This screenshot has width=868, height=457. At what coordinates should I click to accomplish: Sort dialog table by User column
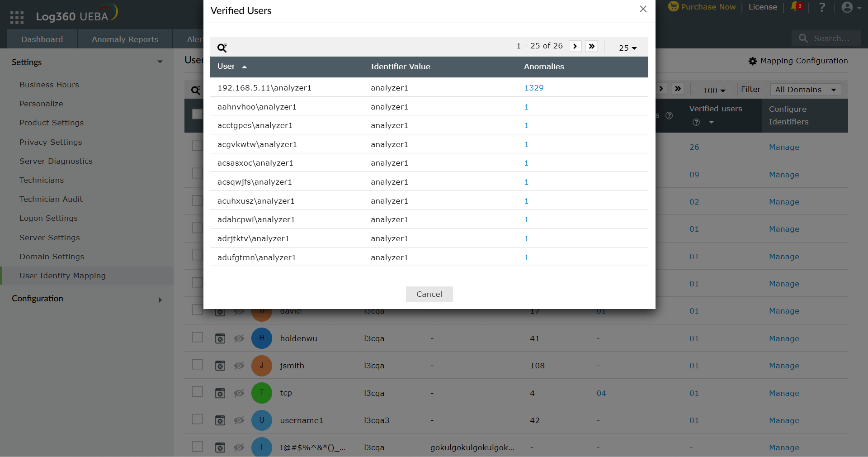pyautogui.click(x=232, y=67)
